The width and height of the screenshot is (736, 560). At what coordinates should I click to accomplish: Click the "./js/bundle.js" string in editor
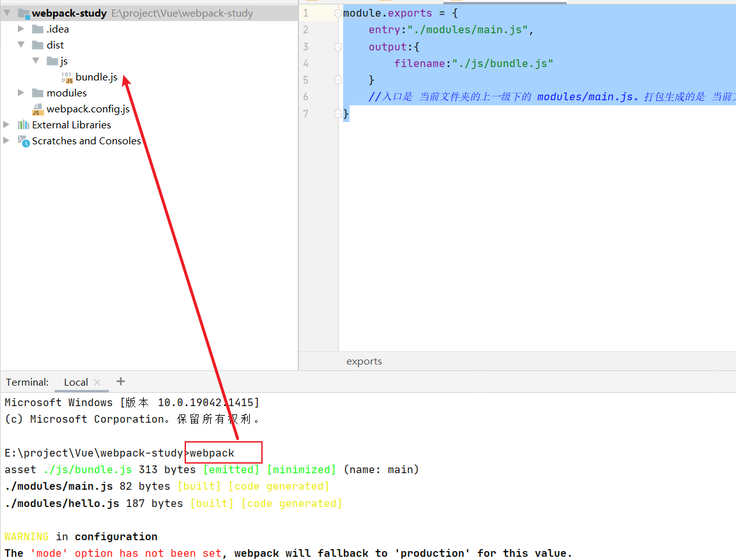502,63
